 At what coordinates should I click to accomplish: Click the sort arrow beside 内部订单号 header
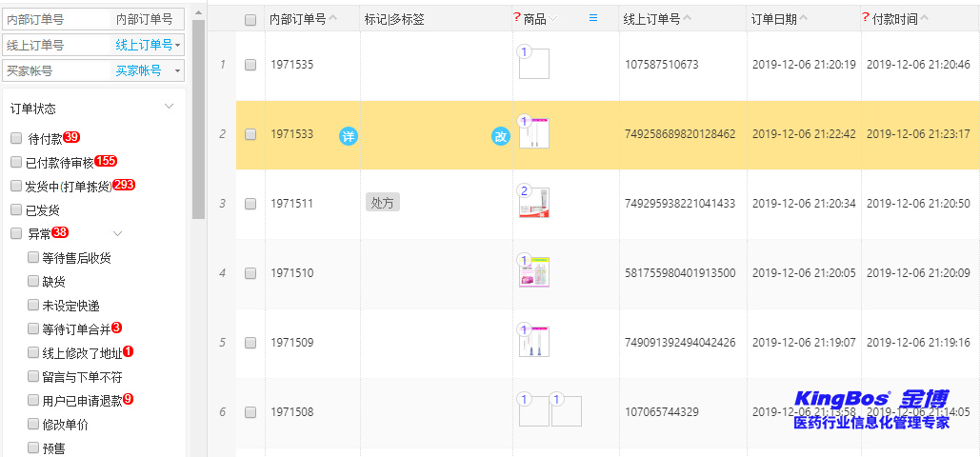(333, 18)
